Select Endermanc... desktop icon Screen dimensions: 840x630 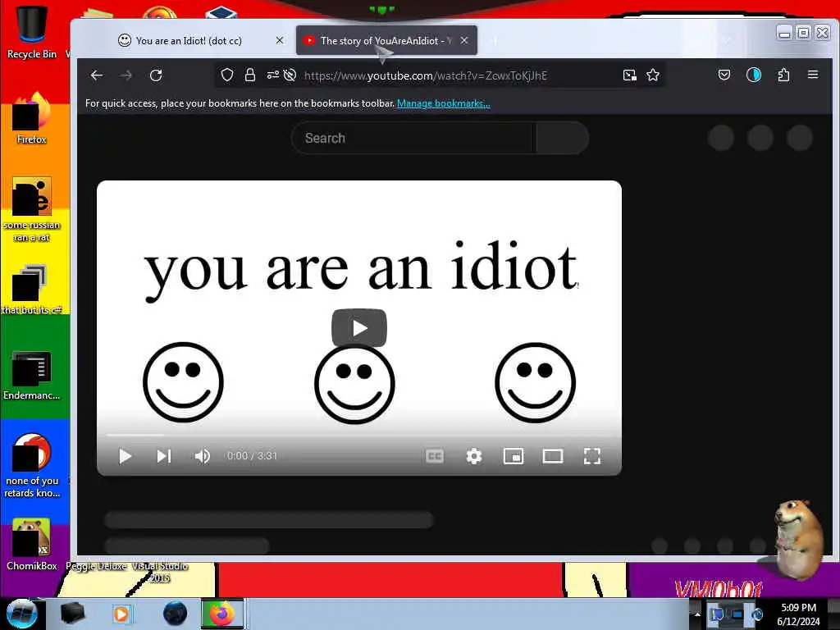[x=32, y=375]
